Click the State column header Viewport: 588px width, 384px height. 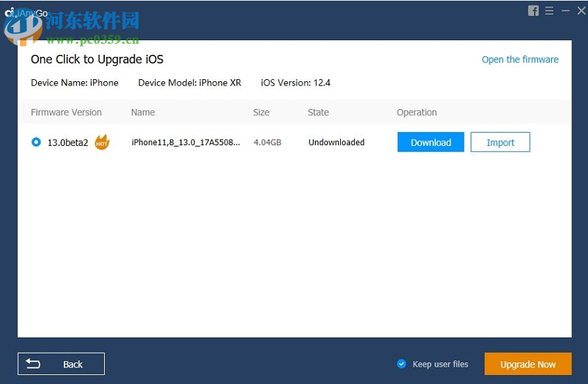coord(319,112)
